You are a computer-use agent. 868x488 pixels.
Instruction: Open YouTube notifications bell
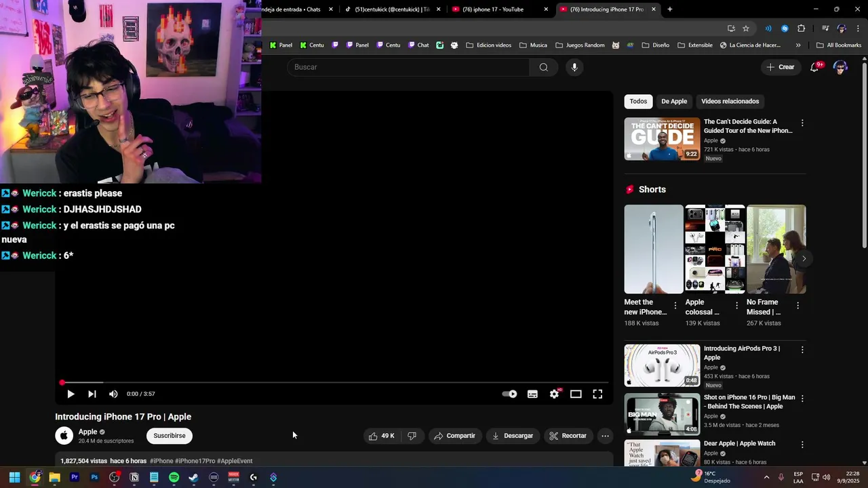point(815,67)
